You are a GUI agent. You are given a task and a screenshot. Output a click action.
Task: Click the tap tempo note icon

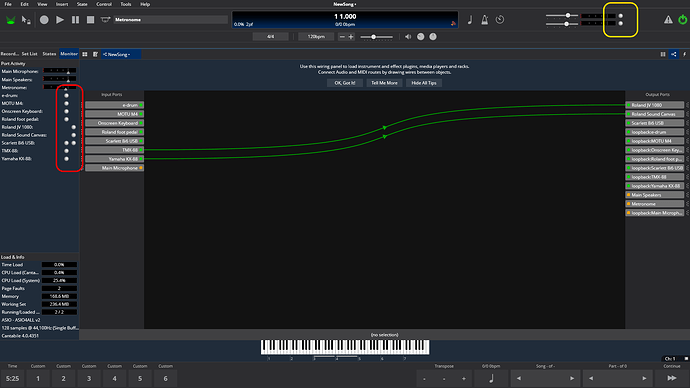pyautogui.click(x=470, y=20)
